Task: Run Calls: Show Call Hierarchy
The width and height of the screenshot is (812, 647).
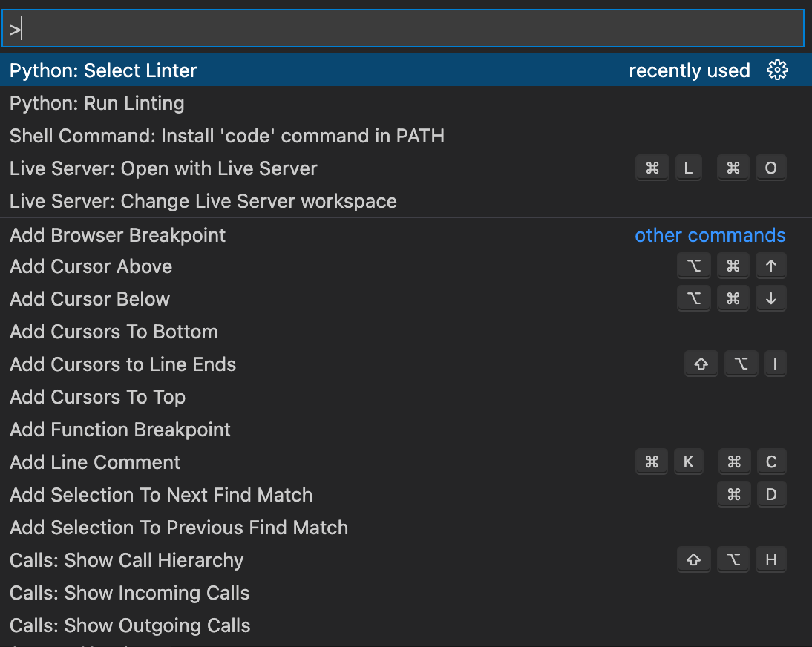Action: (x=406, y=559)
